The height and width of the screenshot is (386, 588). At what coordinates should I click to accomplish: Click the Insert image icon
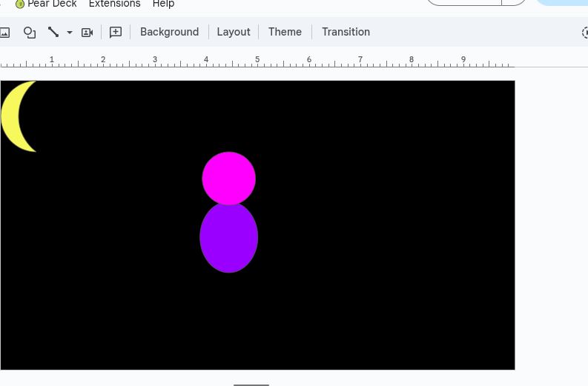pos(4,32)
